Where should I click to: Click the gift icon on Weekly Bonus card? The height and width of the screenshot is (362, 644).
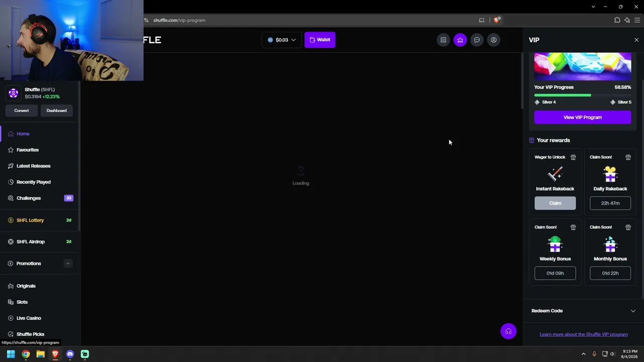[x=573, y=227]
